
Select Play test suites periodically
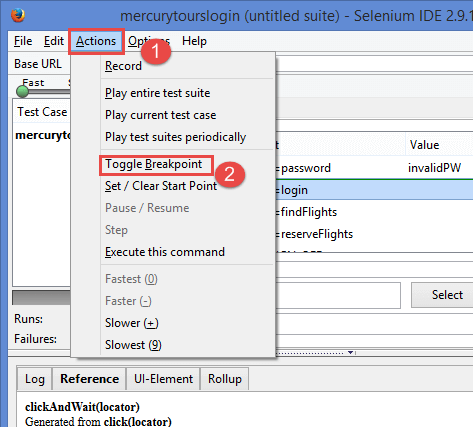(x=176, y=137)
